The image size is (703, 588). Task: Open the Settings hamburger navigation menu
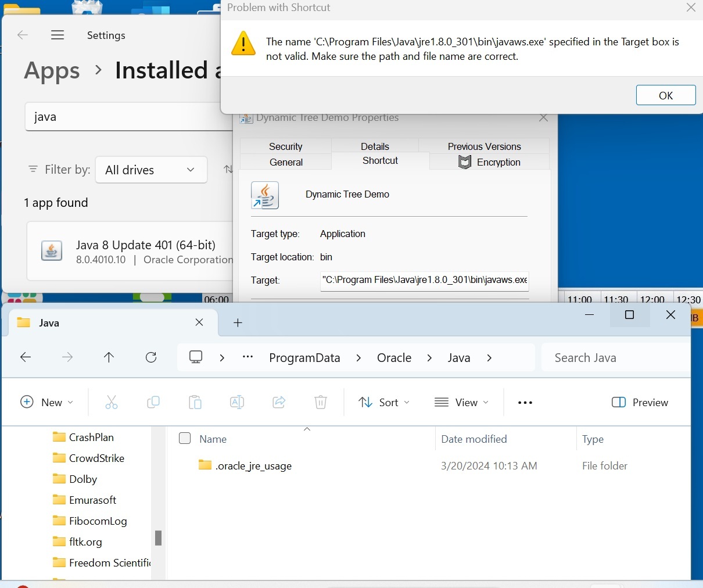point(58,35)
